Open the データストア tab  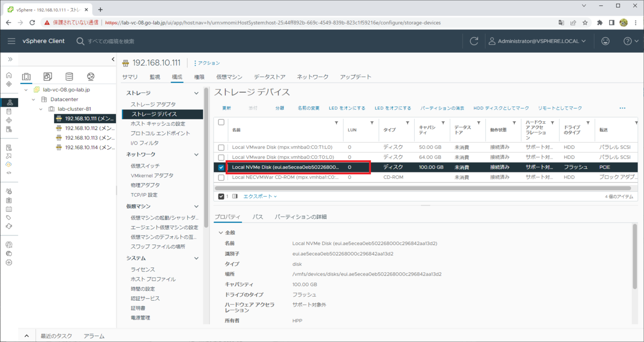click(x=269, y=77)
